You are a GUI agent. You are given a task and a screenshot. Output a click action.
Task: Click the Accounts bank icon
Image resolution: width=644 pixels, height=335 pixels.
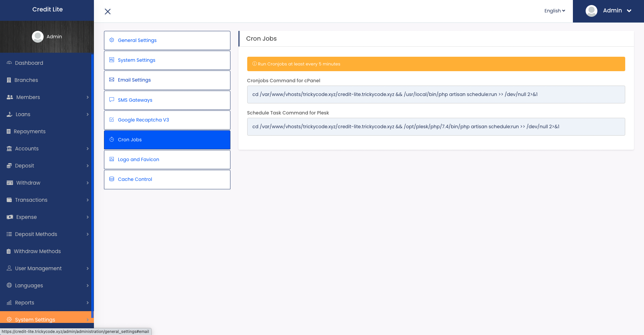pyautogui.click(x=9, y=148)
